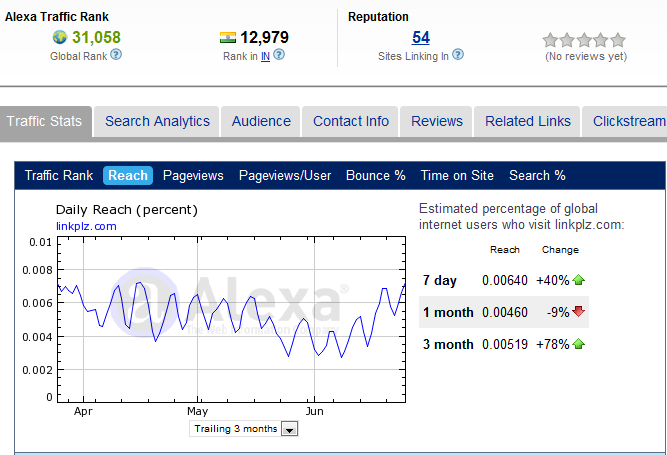Click the globe icon beside 31,058

(60, 37)
